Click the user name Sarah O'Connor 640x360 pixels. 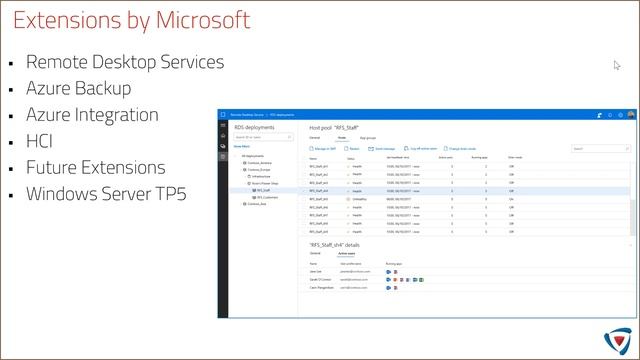(320, 280)
